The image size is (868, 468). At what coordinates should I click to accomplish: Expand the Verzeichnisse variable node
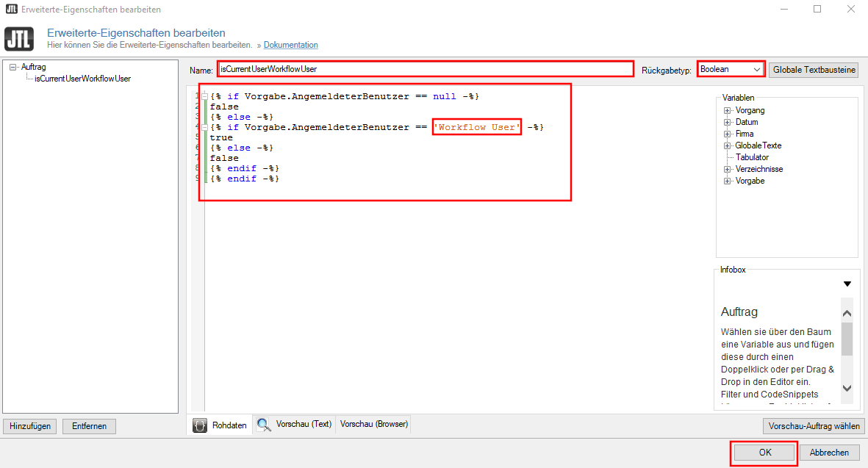(x=728, y=169)
